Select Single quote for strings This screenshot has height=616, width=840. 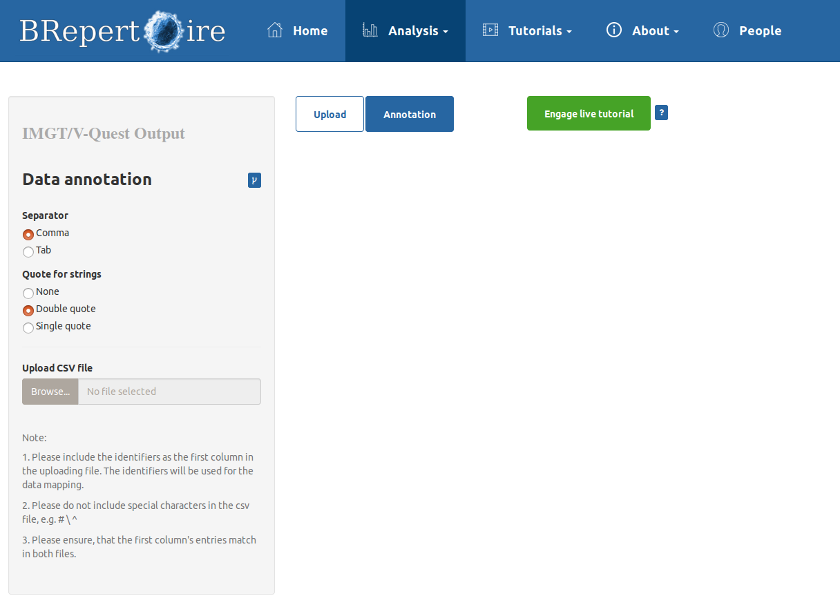coord(28,327)
